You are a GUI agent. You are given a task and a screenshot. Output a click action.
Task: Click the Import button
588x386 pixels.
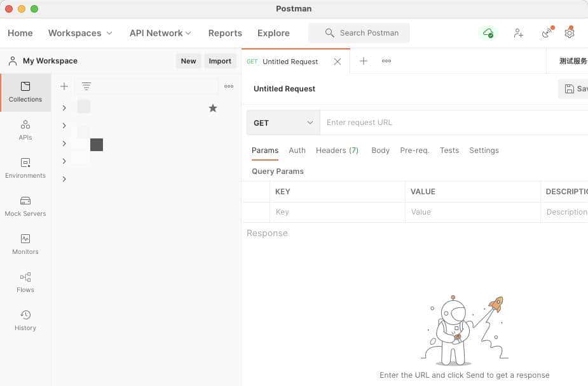[x=220, y=61]
